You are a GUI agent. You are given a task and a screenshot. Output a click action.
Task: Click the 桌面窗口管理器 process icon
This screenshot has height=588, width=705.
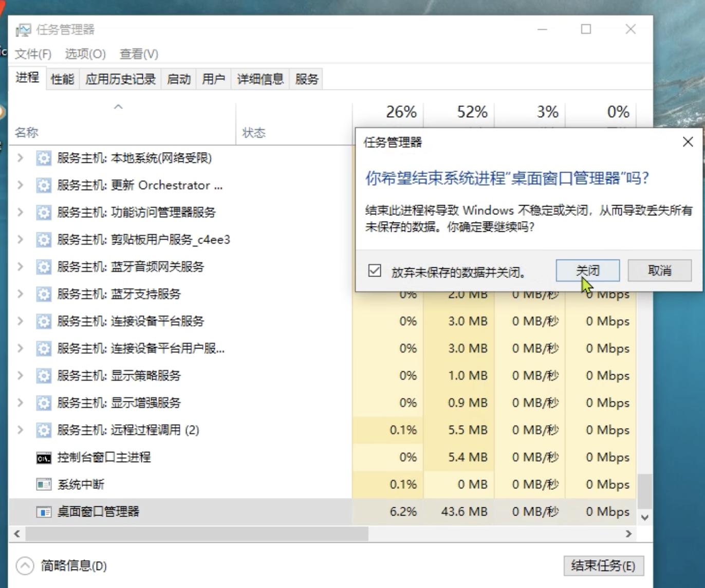44,511
